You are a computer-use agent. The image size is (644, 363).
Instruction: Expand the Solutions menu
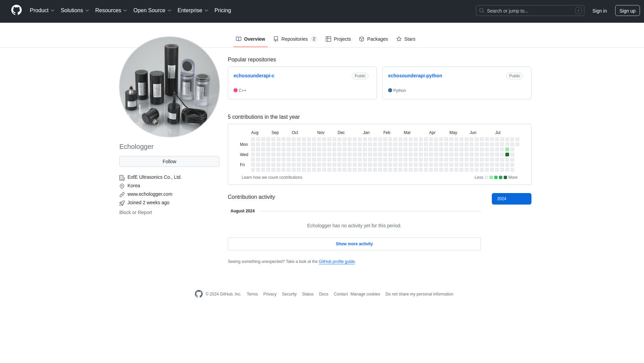coord(75,11)
